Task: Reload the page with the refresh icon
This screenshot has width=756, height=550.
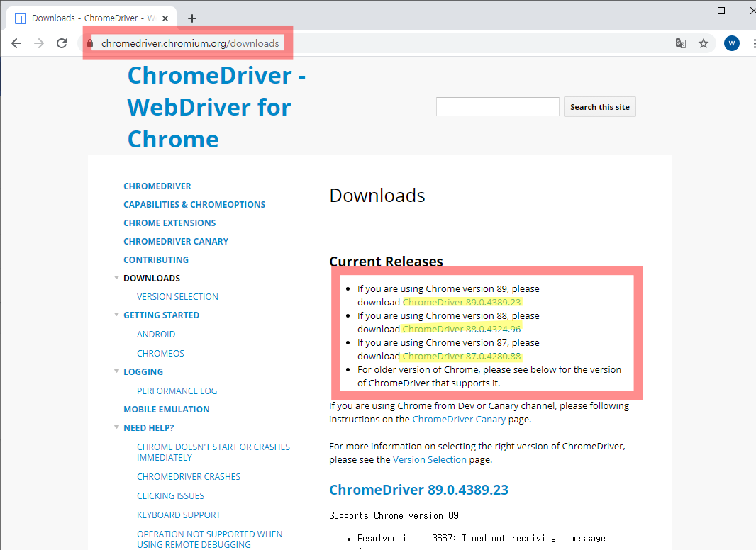Action: point(62,43)
